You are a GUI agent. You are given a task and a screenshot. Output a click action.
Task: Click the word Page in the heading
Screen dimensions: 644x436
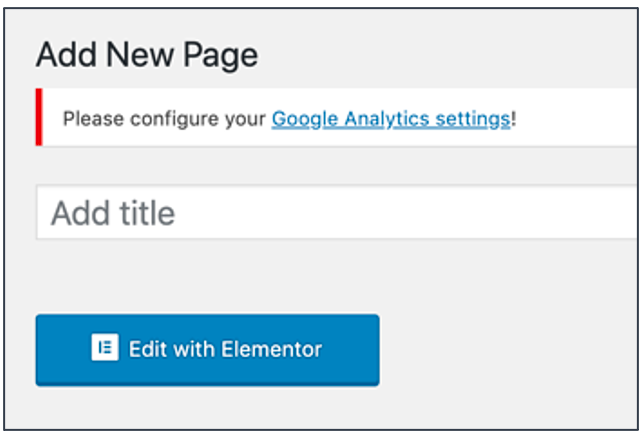pyautogui.click(x=221, y=57)
